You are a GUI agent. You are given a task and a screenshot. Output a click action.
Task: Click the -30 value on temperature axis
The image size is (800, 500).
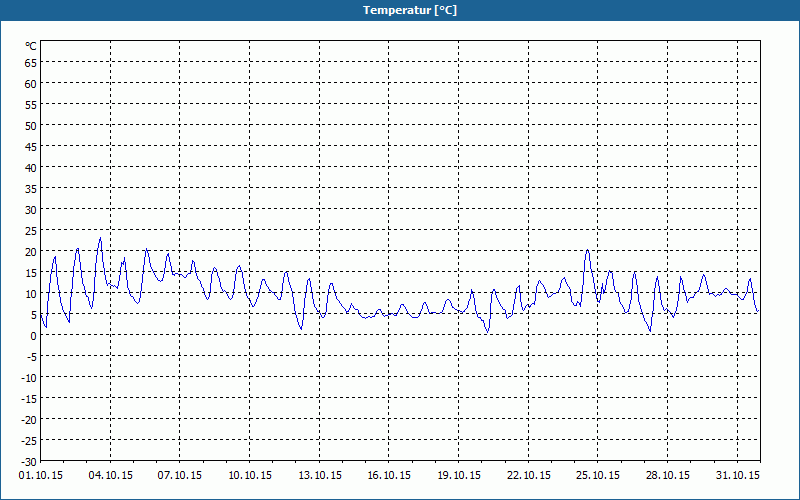29,462
